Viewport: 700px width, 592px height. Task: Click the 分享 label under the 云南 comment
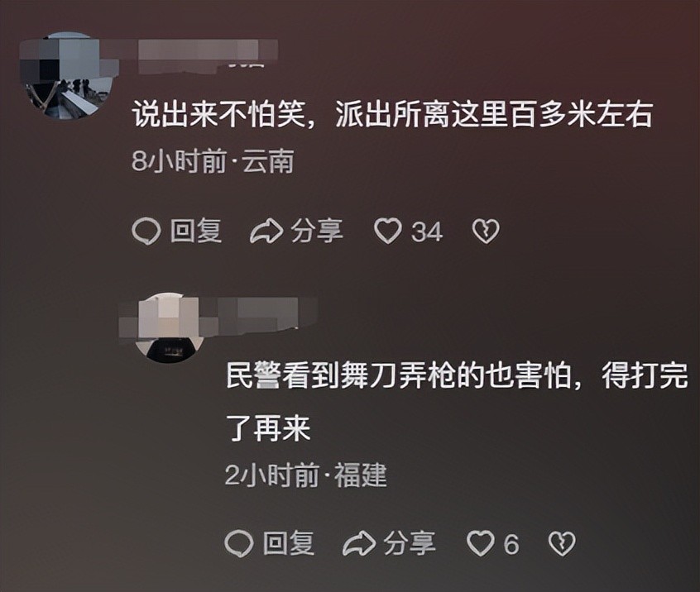[317, 231]
